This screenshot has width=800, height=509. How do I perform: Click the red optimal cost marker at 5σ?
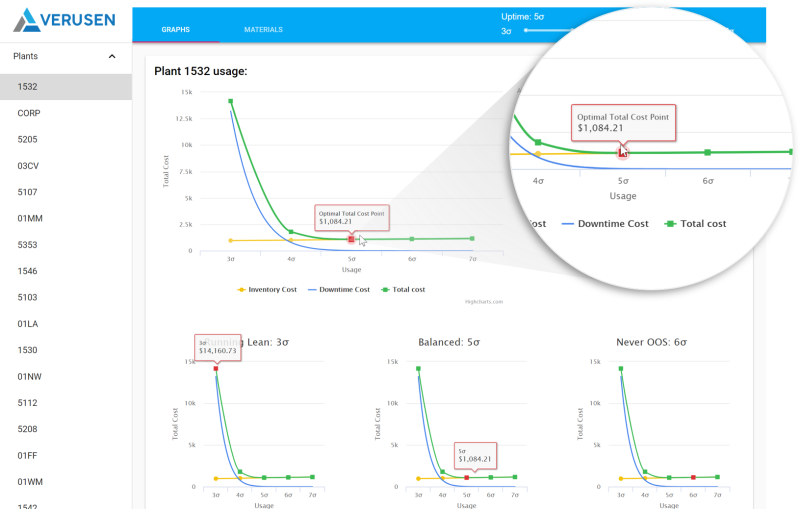[x=351, y=239]
